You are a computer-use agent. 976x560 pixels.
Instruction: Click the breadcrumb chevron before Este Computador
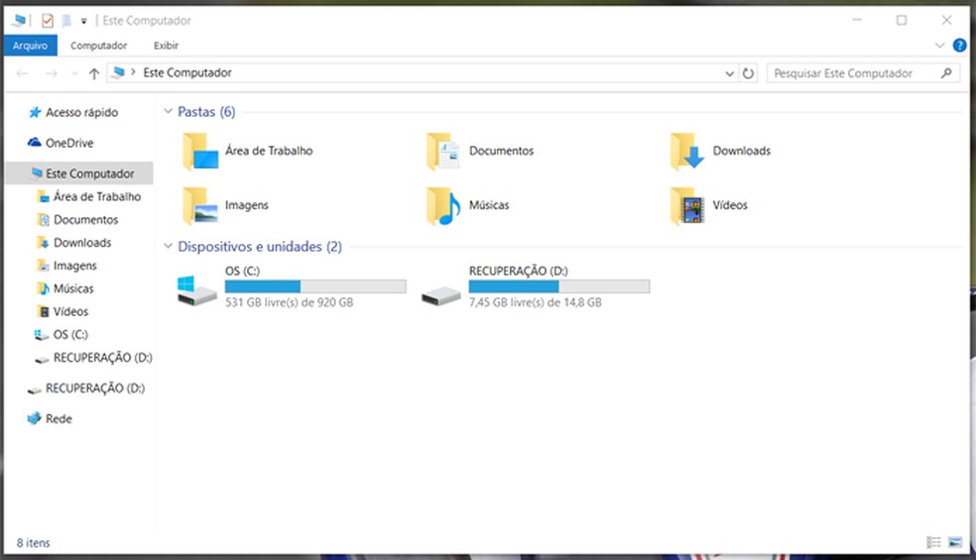133,72
